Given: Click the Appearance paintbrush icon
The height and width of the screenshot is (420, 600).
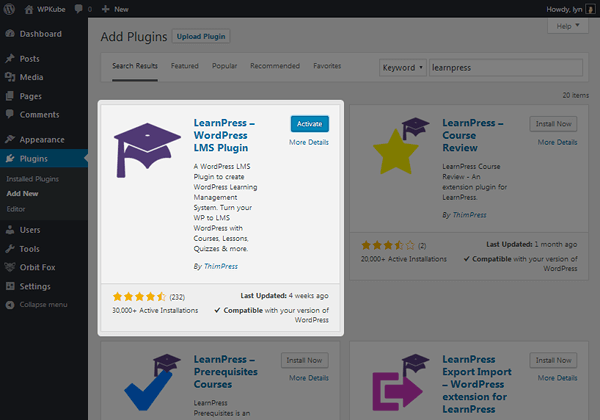Looking at the screenshot, I should [9, 140].
